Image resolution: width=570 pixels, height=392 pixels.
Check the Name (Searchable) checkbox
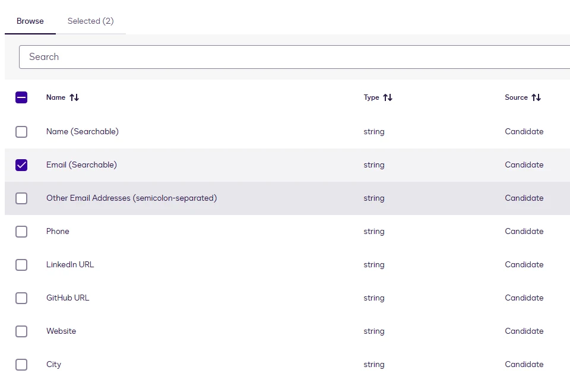coord(21,132)
